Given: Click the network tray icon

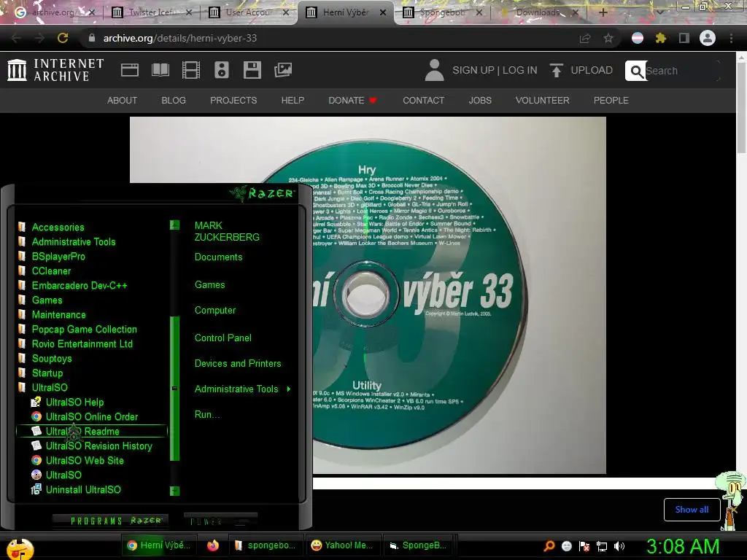Looking at the screenshot, I should pyautogui.click(x=602, y=546).
